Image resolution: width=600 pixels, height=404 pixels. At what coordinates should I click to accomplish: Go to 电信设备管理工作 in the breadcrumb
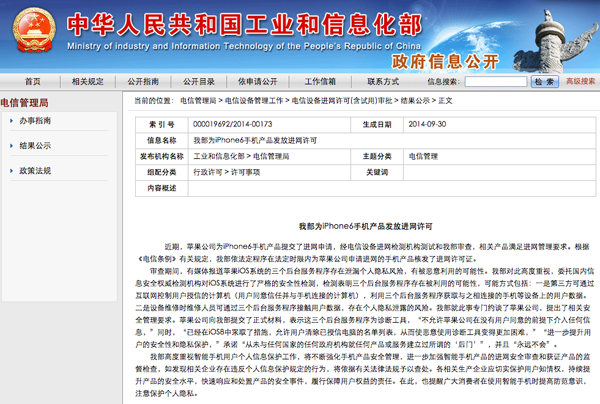254,101
